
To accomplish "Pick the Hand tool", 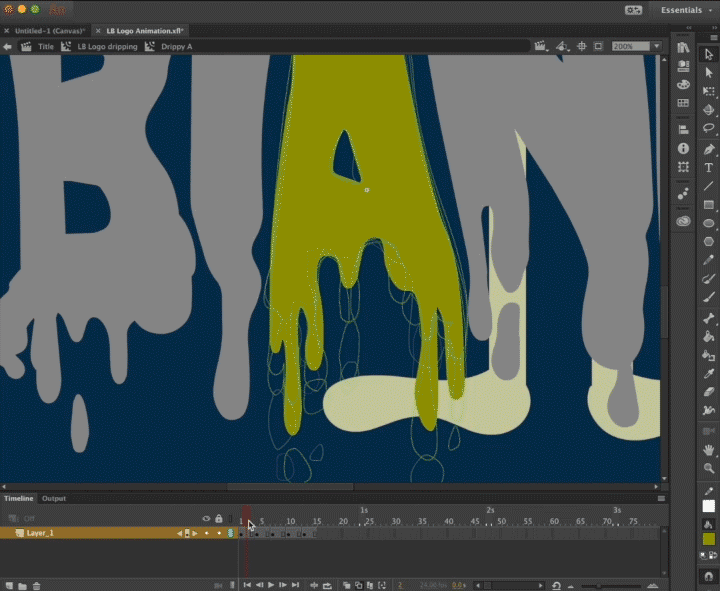I will tap(709, 448).
